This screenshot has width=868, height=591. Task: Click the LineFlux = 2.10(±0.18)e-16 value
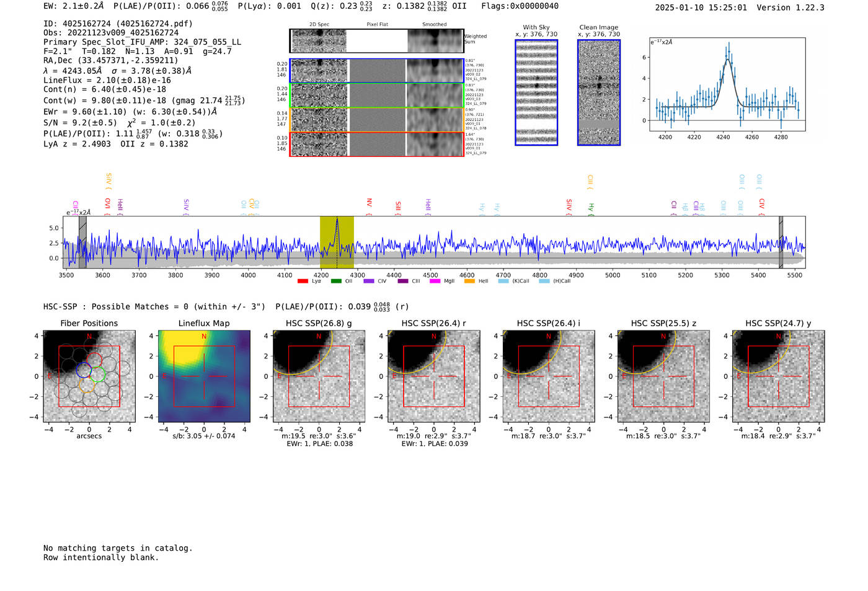[x=107, y=80]
